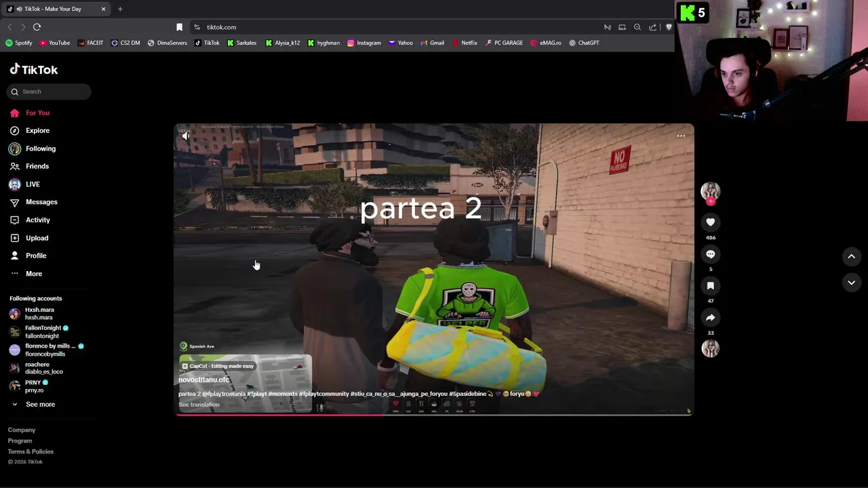Image resolution: width=868 pixels, height=488 pixels.
Task: Click the TikTok logo
Action: click(x=34, y=69)
